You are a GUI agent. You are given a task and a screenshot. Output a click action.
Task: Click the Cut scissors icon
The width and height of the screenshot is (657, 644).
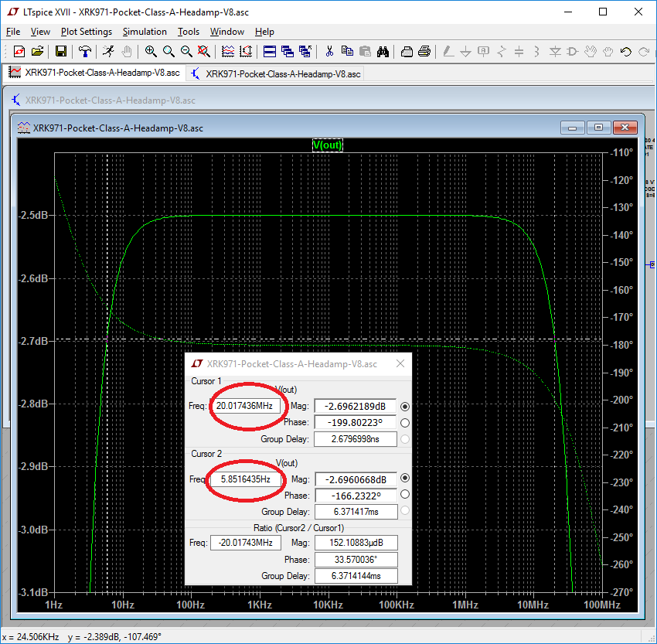[x=329, y=52]
